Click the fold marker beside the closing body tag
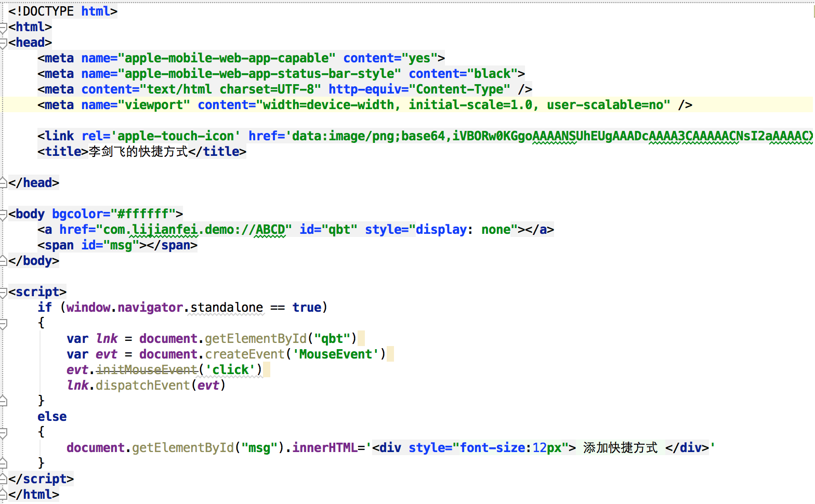The width and height of the screenshot is (815, 504). point(3,260)
